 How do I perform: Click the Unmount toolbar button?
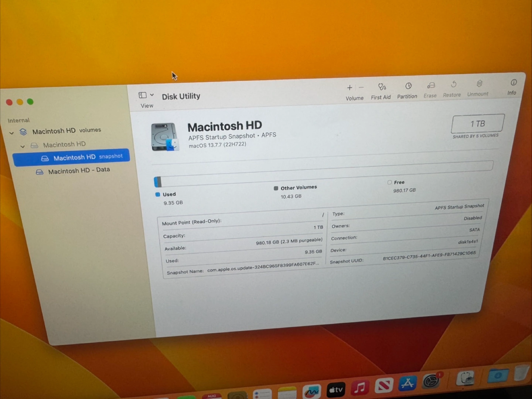click(478, 88)
